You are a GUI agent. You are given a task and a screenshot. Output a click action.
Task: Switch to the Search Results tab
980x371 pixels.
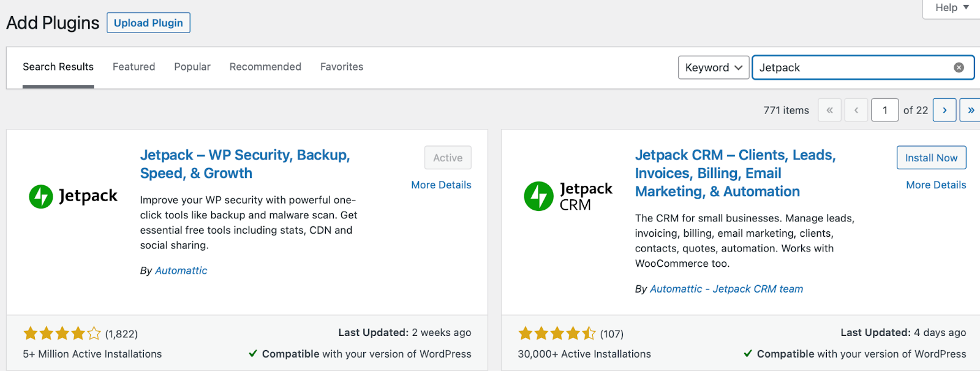[58, 67]
